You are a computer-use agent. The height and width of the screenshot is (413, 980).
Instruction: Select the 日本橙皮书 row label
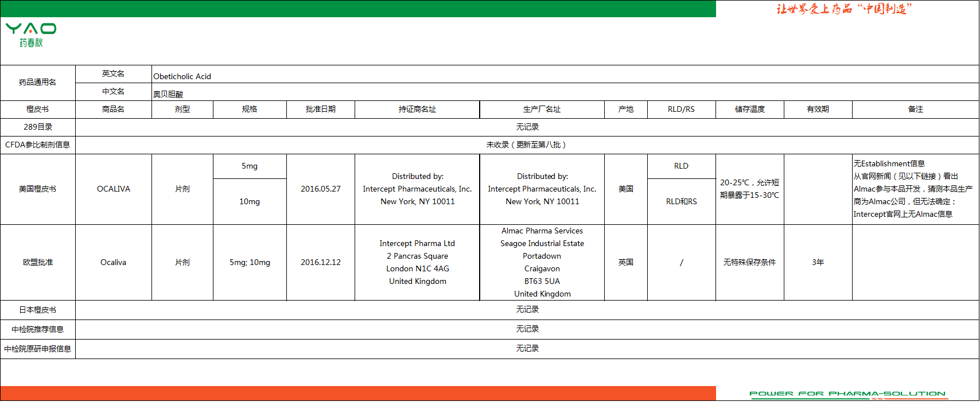[38, 310]
